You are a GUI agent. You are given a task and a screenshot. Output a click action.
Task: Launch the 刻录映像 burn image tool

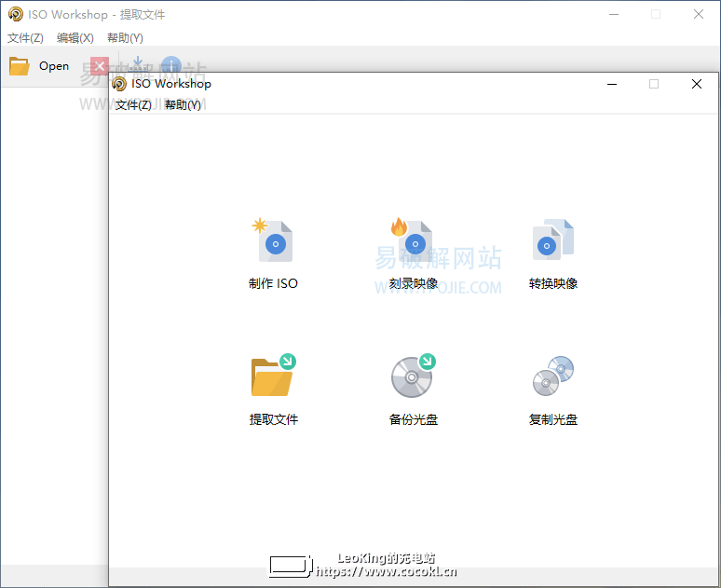[x=413, y=253]
